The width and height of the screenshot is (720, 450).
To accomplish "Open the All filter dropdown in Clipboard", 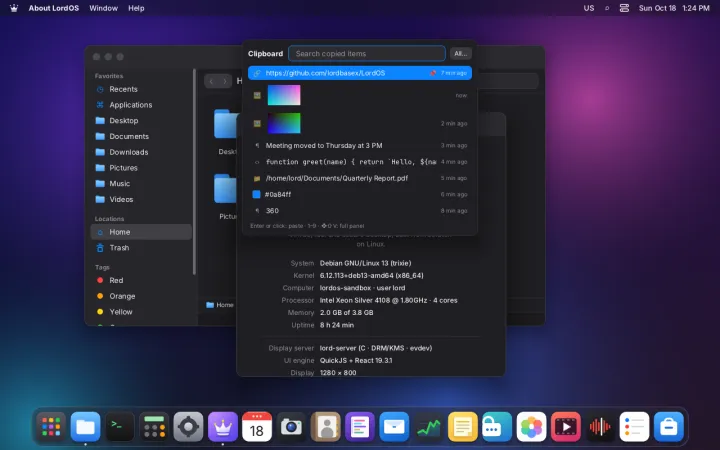I will point(461,54).
